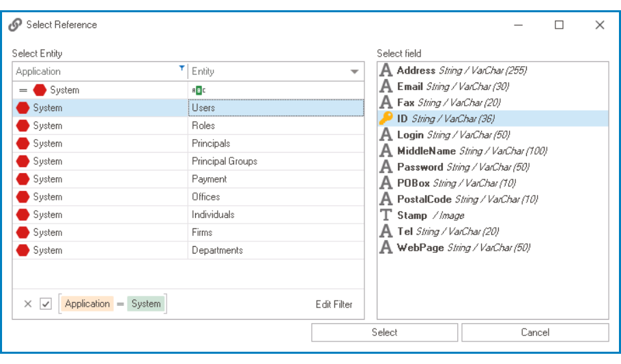The image size is (621, 364).
Task: Open the Entity column dropdown arrow
Action: [x=354, y=72]
